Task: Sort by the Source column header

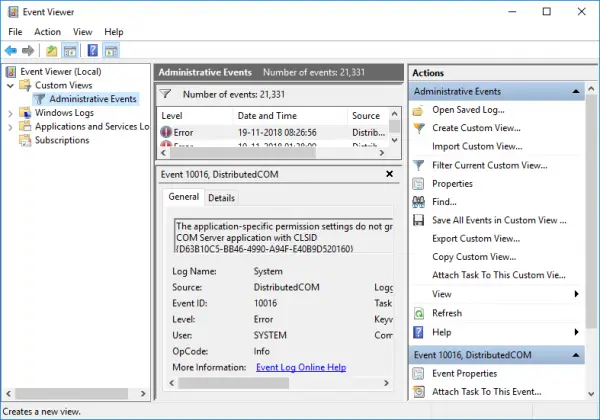Action: 368,116
